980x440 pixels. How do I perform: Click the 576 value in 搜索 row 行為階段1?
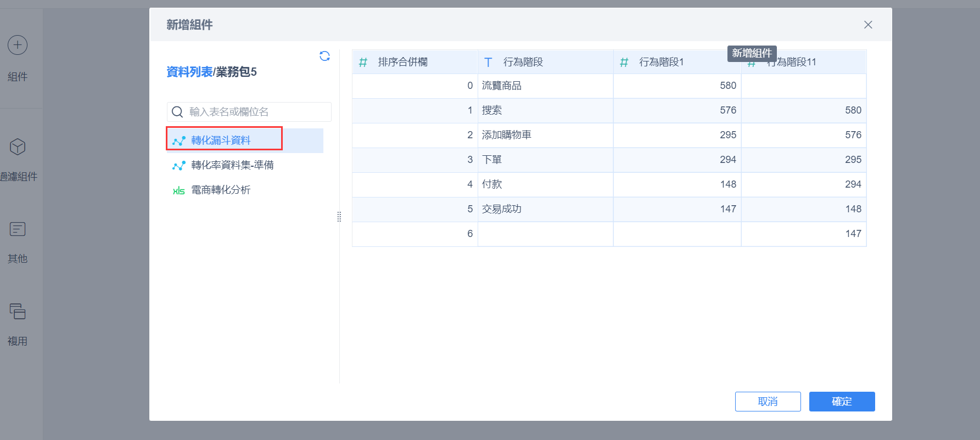(728, 110)
